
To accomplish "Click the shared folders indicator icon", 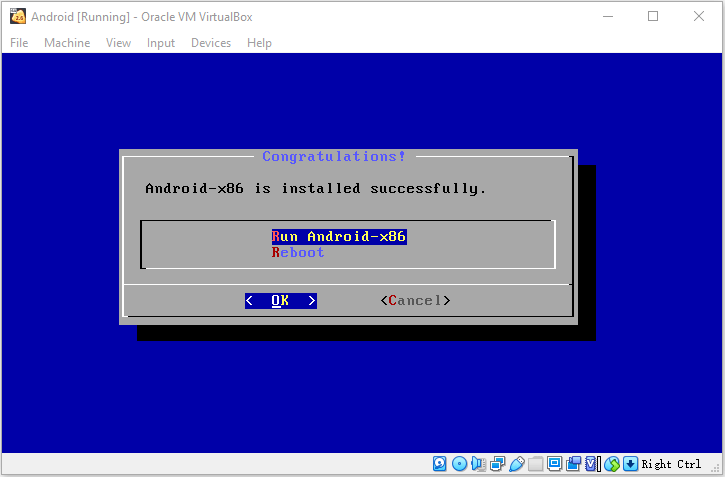I will pos(535,463).
